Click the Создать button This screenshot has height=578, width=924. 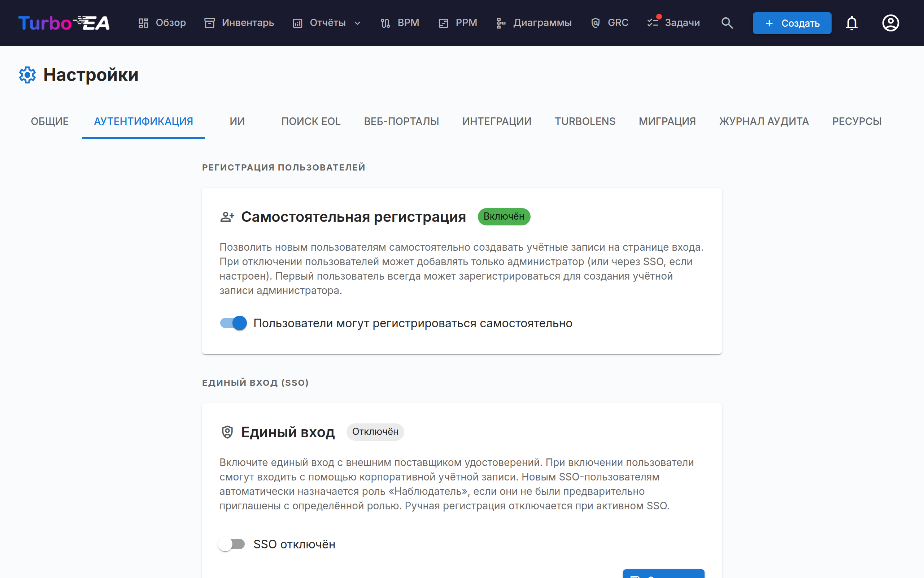[792, 23]
